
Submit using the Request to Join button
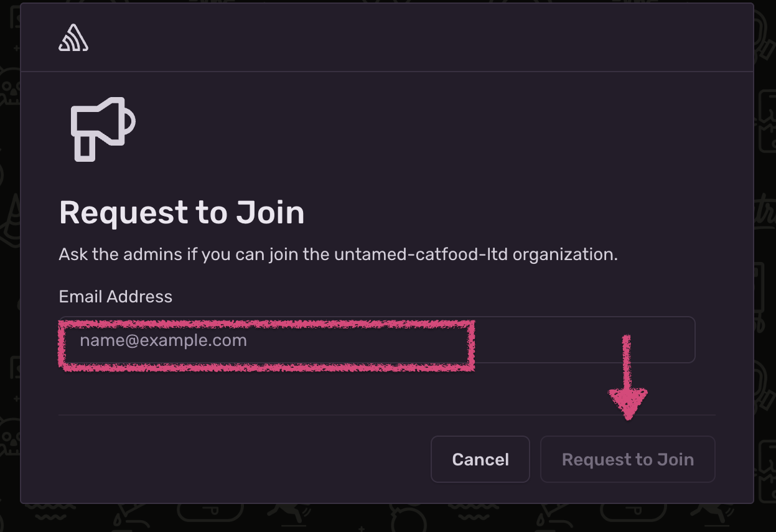tap(628, 459)
